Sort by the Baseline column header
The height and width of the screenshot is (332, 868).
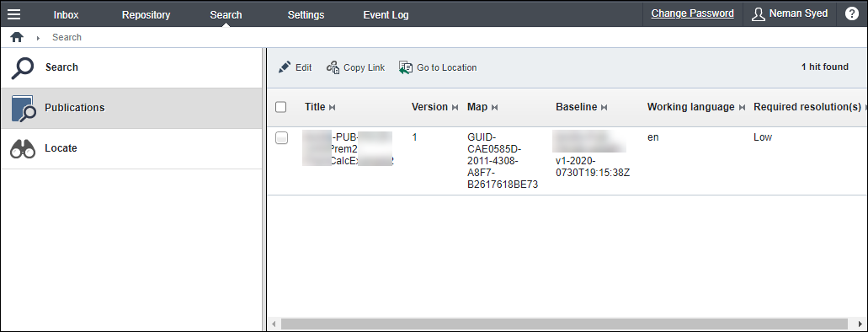576,107
